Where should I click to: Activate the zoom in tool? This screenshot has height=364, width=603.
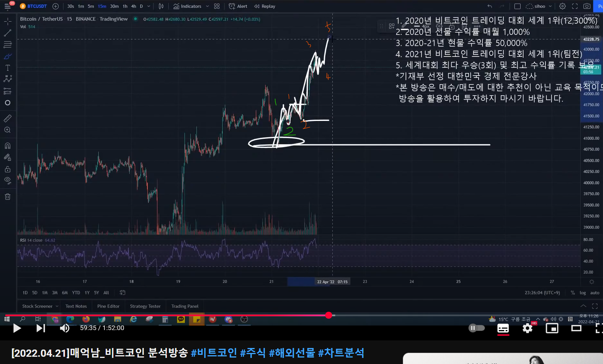pyautogui.click(x=8, y=130)
